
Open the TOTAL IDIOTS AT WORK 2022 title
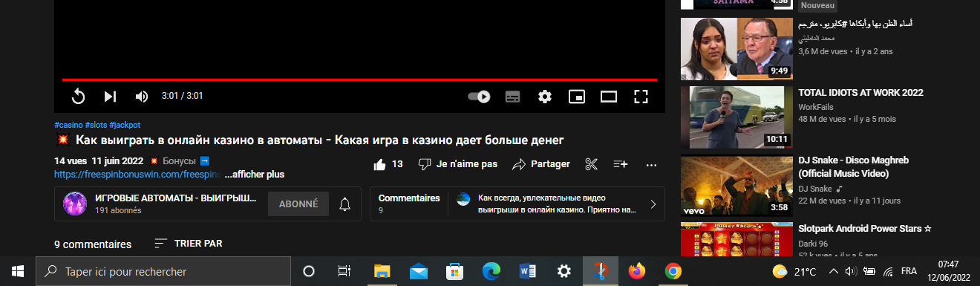coord(860,93)
